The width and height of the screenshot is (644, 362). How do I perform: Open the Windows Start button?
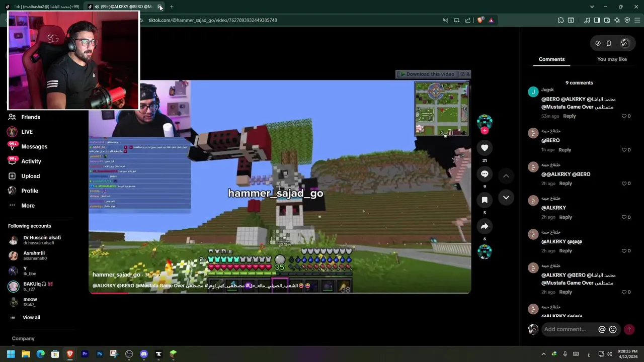click(11, 354)
